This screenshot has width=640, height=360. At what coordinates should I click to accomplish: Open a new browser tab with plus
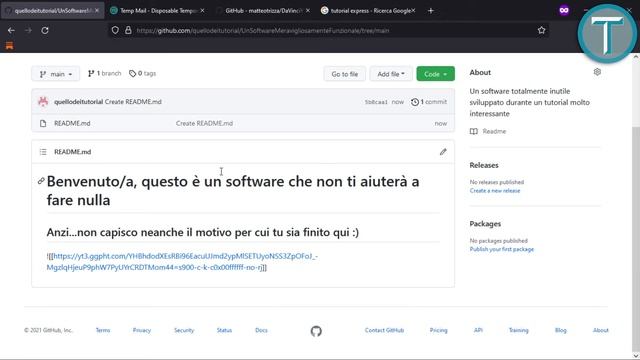[431, 11]
